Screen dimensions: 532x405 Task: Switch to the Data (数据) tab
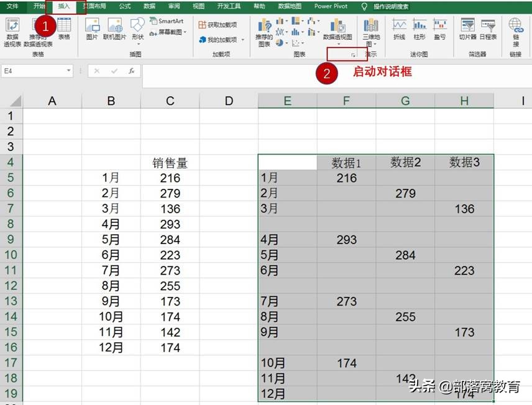point(149,6)
